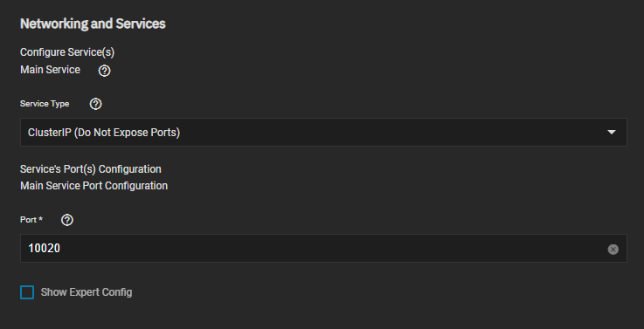The image size is (644, 329).
Task: Click the Service Type help question-mark icon
Action: 96,104
